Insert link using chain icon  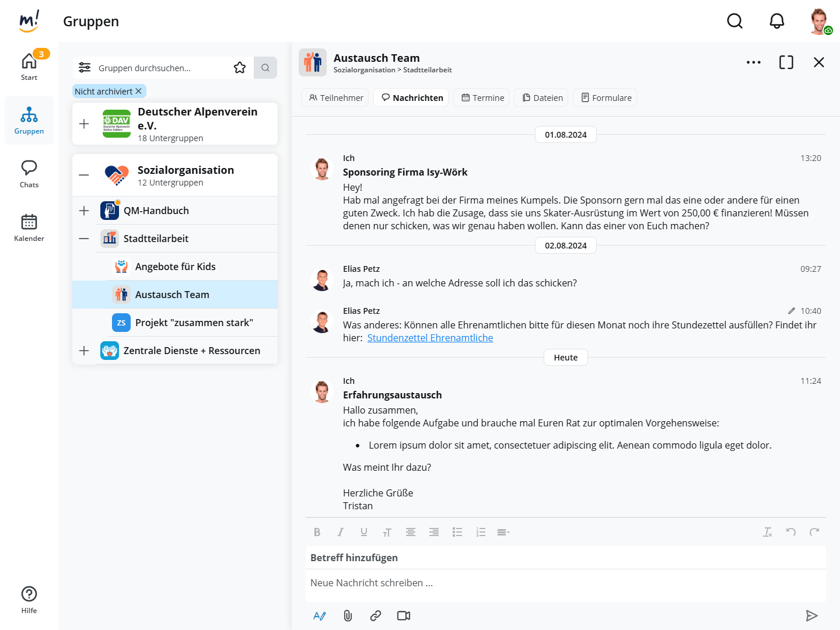click(x=376, y=615)
